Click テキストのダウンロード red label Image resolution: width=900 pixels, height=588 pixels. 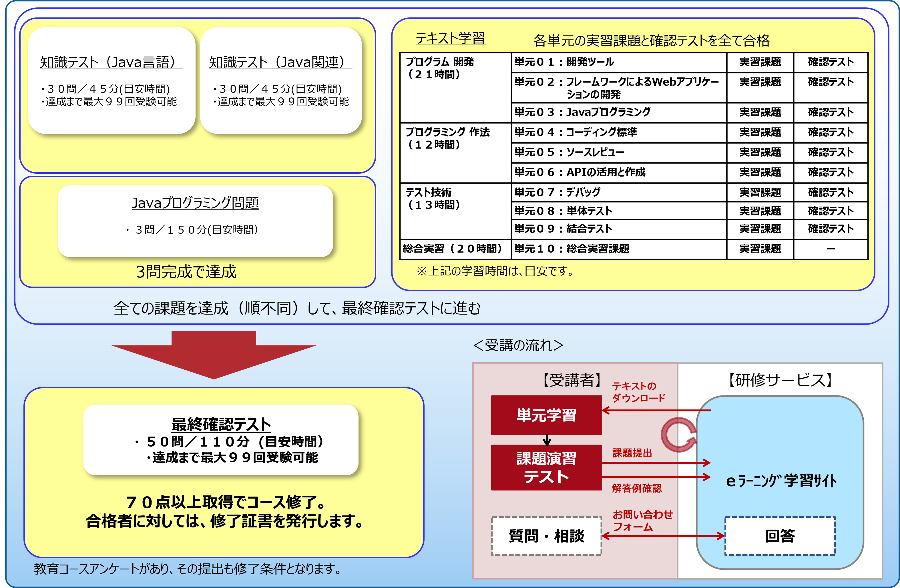tap(639, 392)
